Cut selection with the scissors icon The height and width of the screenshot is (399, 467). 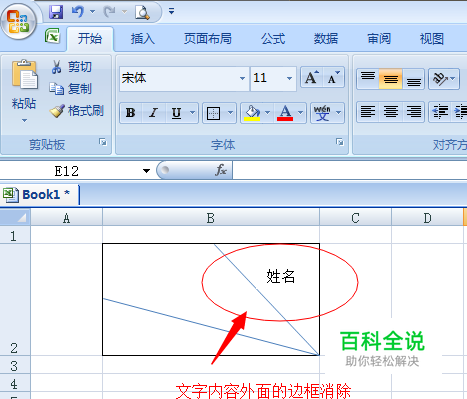click(x=56, y=67)
